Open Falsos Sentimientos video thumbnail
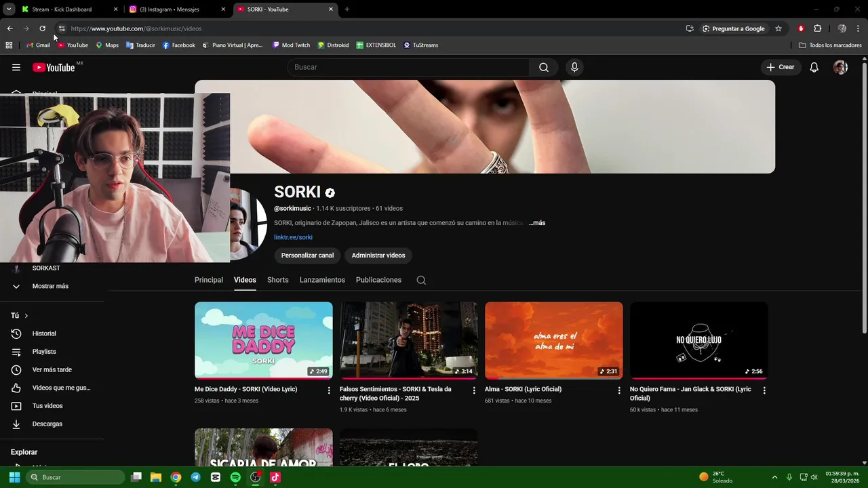868x488 pixels. tap(409, 340)
